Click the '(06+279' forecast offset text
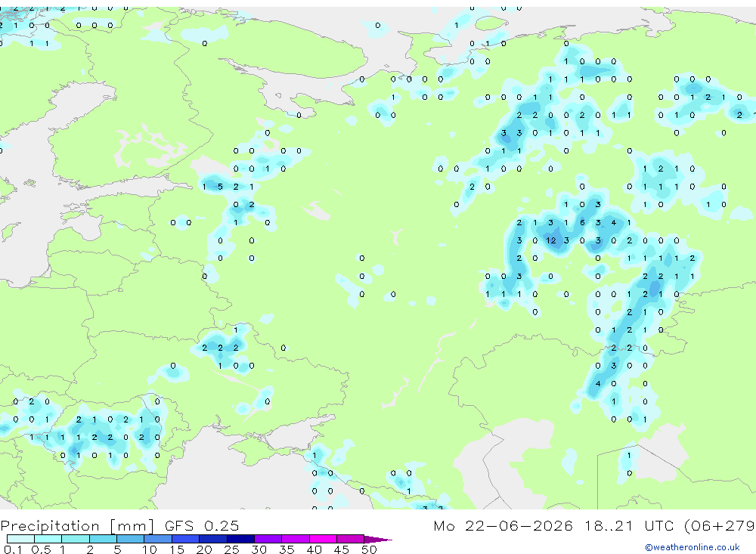Image resolution: width=756 pixels, height=554 pixels. 720,526
